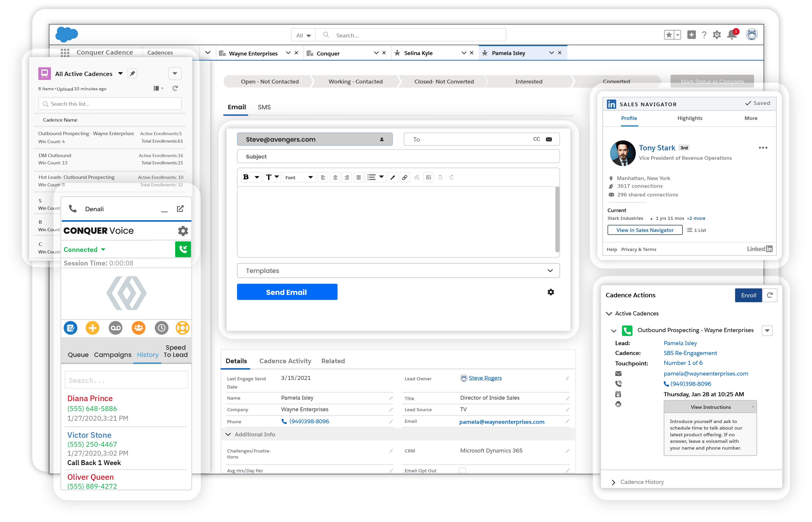812x522 pixels.
Task: Click the green phone call button
Action: (183, 250)
